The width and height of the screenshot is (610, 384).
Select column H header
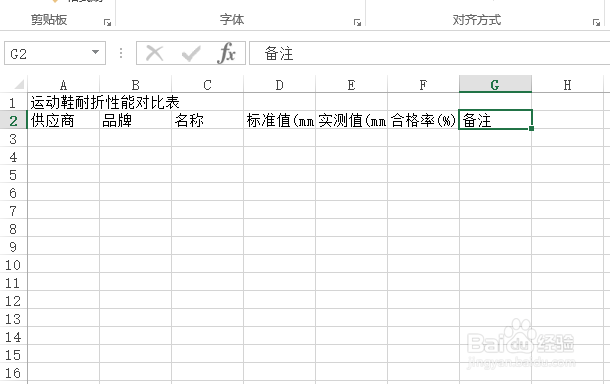click(567, 84)
